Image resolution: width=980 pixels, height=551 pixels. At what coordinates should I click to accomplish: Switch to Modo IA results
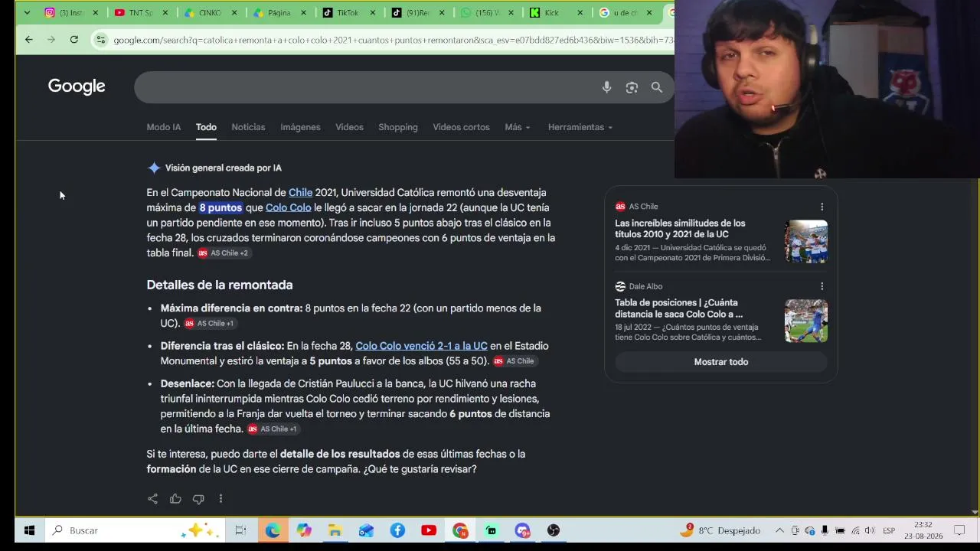coord(164,127)
